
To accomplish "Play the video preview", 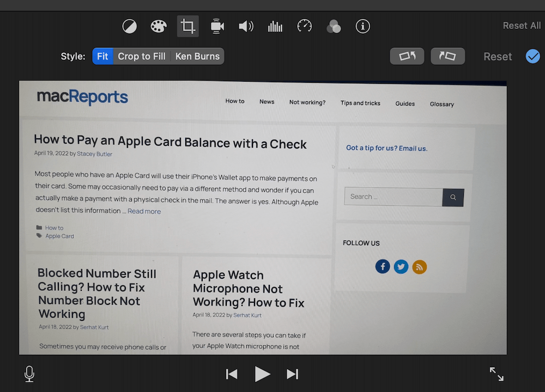I will tap(263, 374).
